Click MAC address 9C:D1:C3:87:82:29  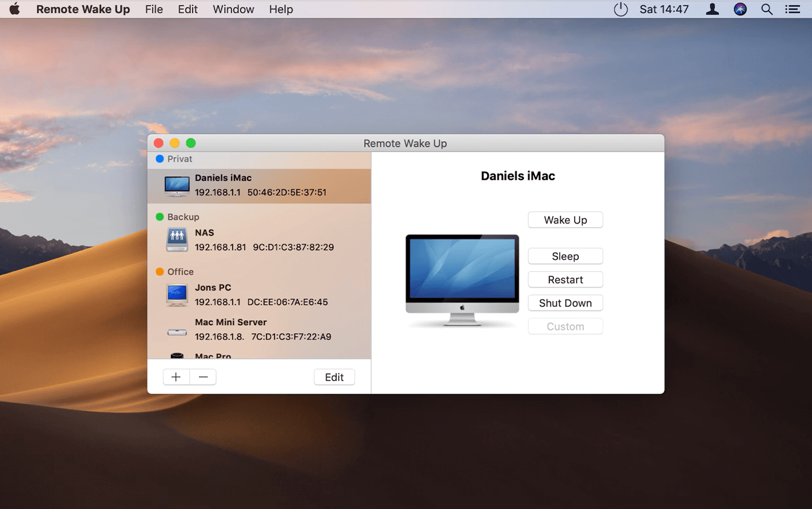293,247
